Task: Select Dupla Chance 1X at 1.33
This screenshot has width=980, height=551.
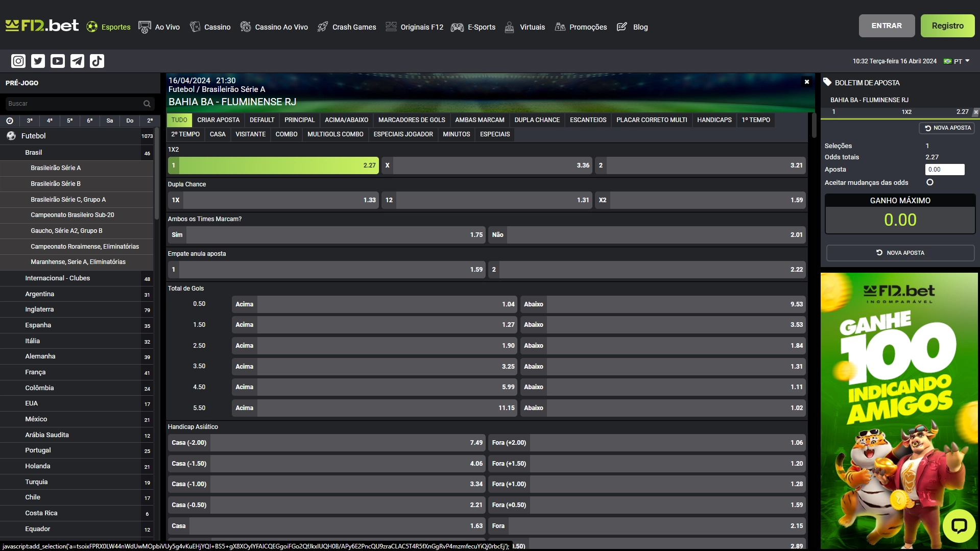Action: (x=273, y=200)
